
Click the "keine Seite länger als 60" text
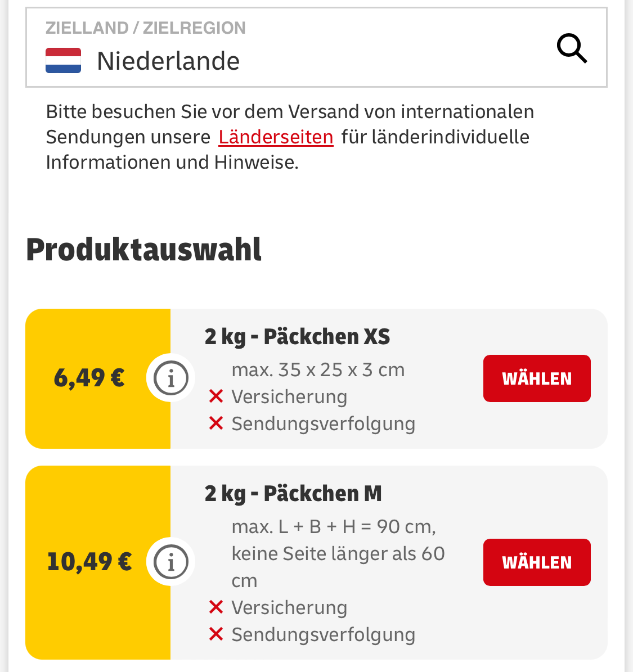[x=338, y=553]
